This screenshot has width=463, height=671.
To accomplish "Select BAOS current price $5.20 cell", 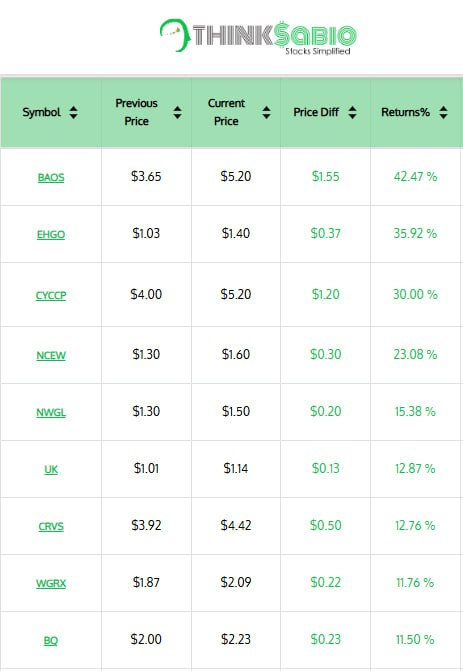I will 236,177.
